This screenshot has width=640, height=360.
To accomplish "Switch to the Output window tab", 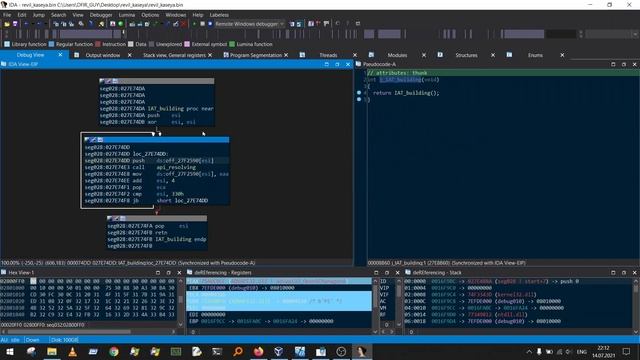I will point(102,55).
